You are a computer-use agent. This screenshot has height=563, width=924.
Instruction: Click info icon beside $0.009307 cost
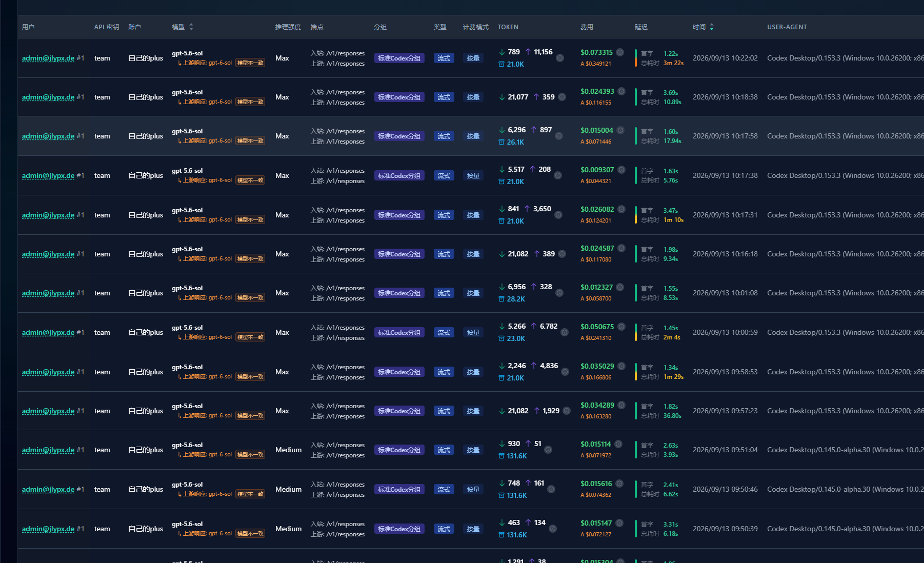click(x=621, y=170)
